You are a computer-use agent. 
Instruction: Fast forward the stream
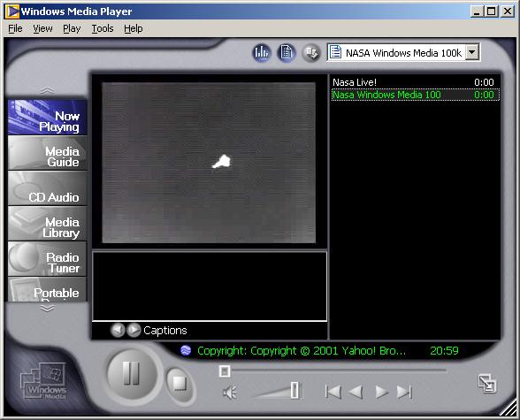(x=381, y=392)
